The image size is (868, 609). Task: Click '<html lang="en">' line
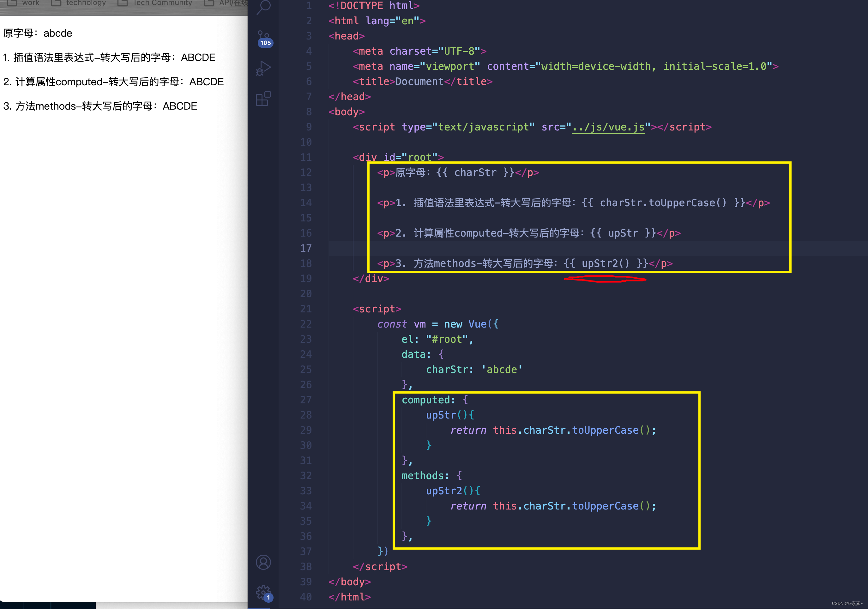(377, 21)
